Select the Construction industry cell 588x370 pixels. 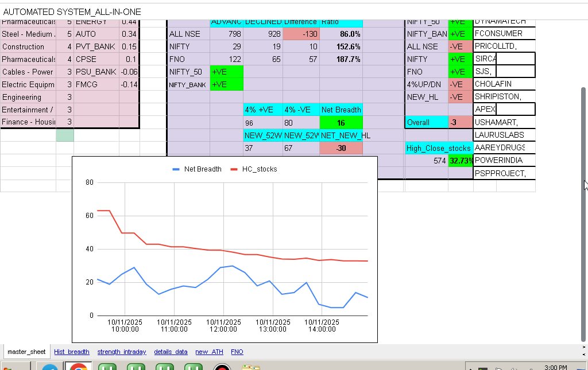click(x=28, y=46)
